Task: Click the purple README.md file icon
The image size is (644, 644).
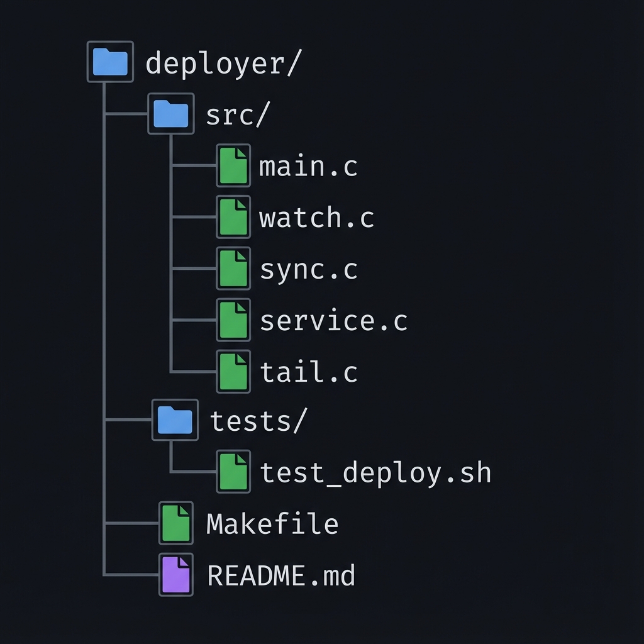Action: point(174,574)
